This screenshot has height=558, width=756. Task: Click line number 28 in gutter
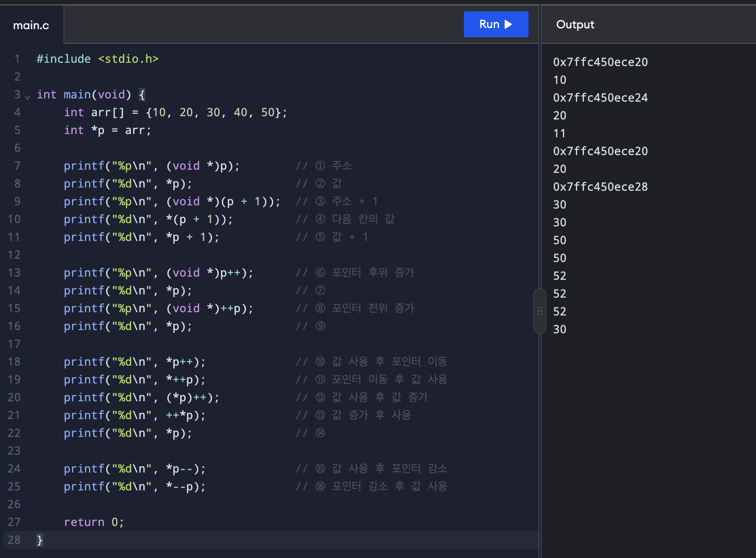(14, 540)
